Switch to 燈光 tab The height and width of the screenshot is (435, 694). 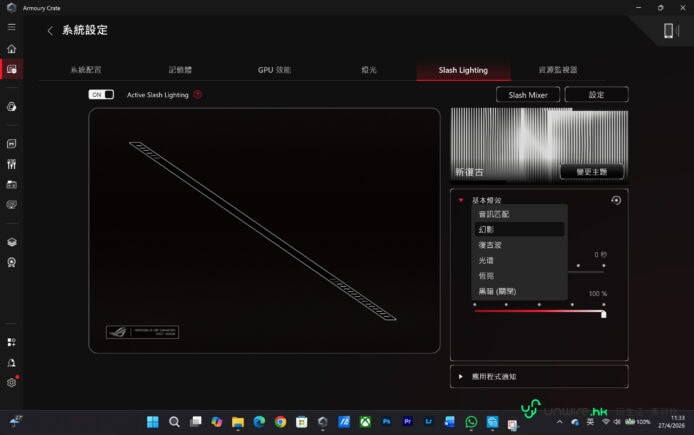point(369,70)
